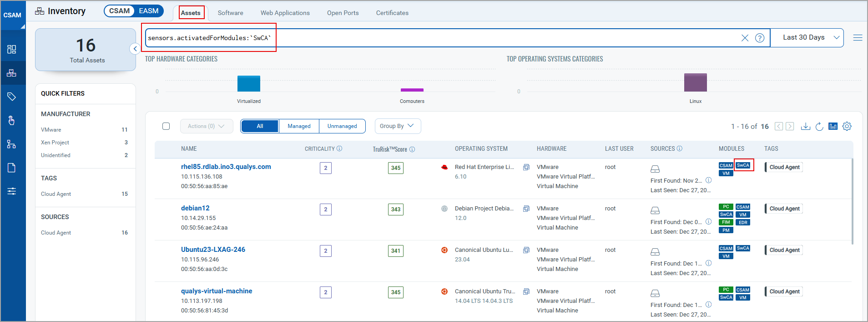Click TruRisk score 343 for debian12
The height and width of the screenshot is (322, 868).
pyautogui.click(x=396, y=210)
